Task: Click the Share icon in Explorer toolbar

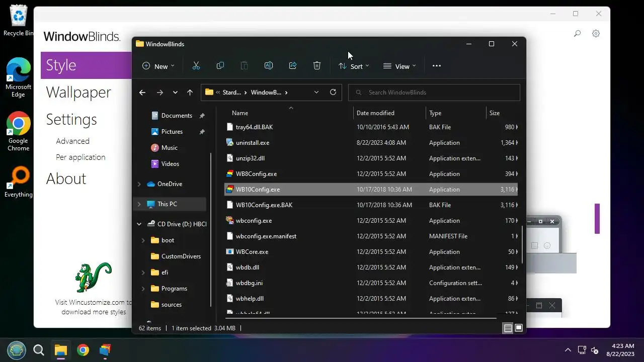Action: tap(293, 66)
